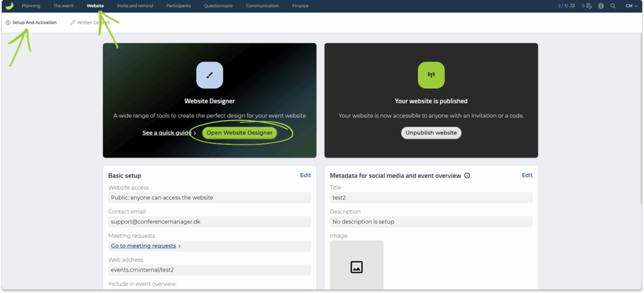644x293 pixels.
Task: Open the Planning menu
Action: (31, 6)
